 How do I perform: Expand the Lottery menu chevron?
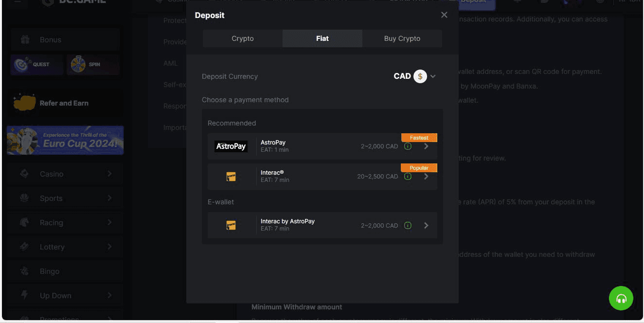109,247
